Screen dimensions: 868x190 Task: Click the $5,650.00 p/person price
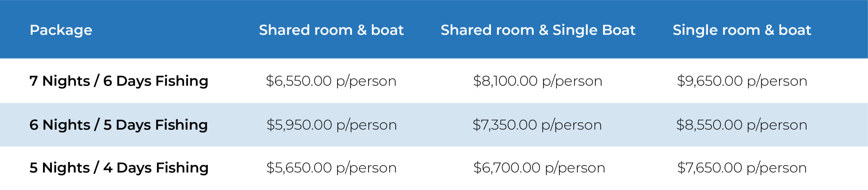[331, 168]
